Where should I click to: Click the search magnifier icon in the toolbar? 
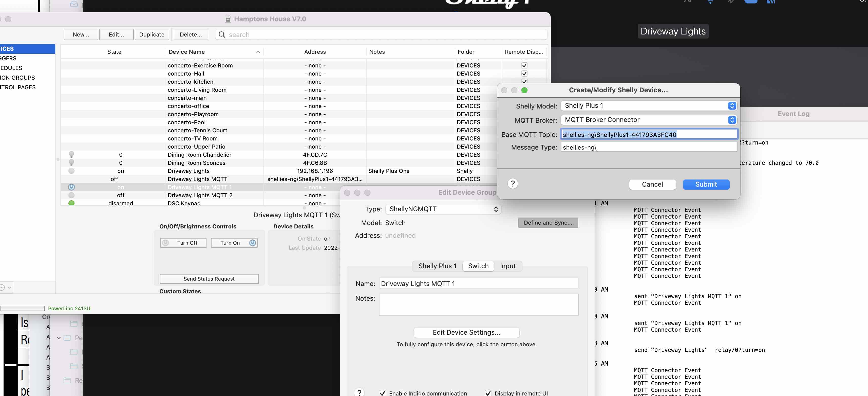tap(222, 34)
